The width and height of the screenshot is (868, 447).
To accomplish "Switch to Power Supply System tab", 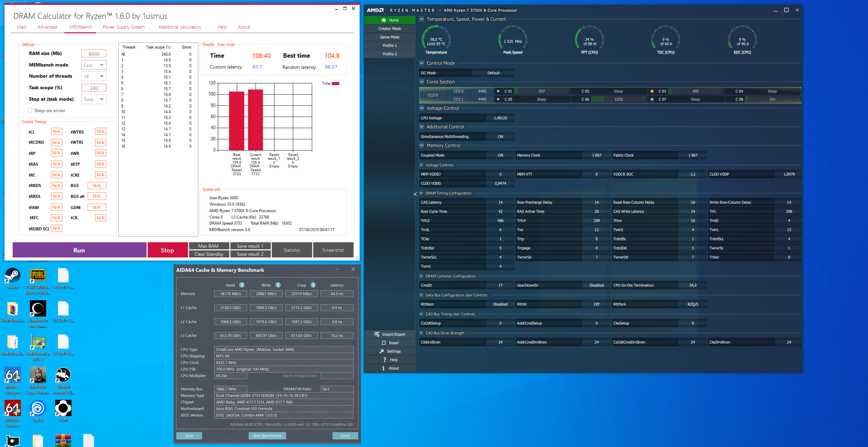I will click(x=124, y=27).
